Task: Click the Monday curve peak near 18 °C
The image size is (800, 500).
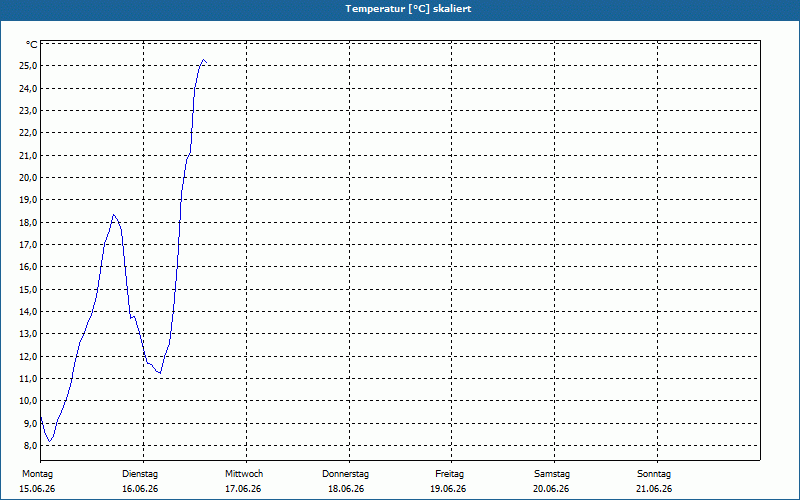Action: [x=113, y=215]
